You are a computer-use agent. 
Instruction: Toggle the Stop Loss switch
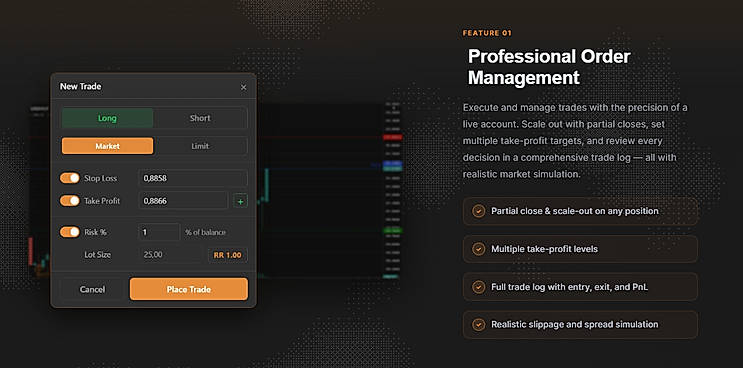coord(70,179)
